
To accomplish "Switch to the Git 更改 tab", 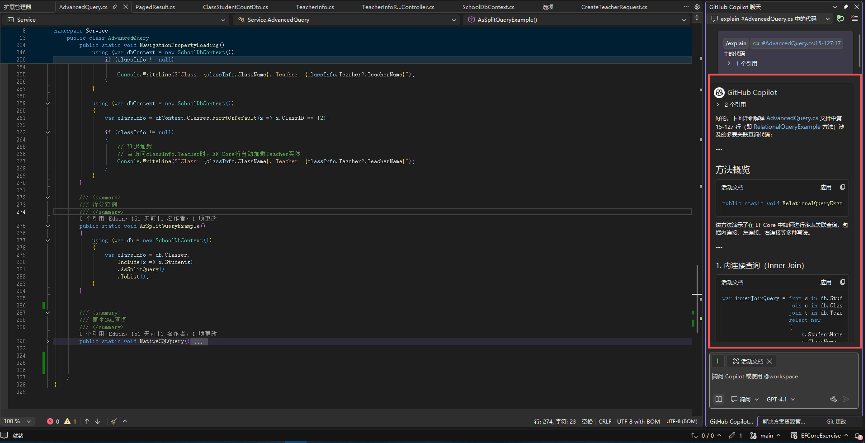I will click(836, 421).
